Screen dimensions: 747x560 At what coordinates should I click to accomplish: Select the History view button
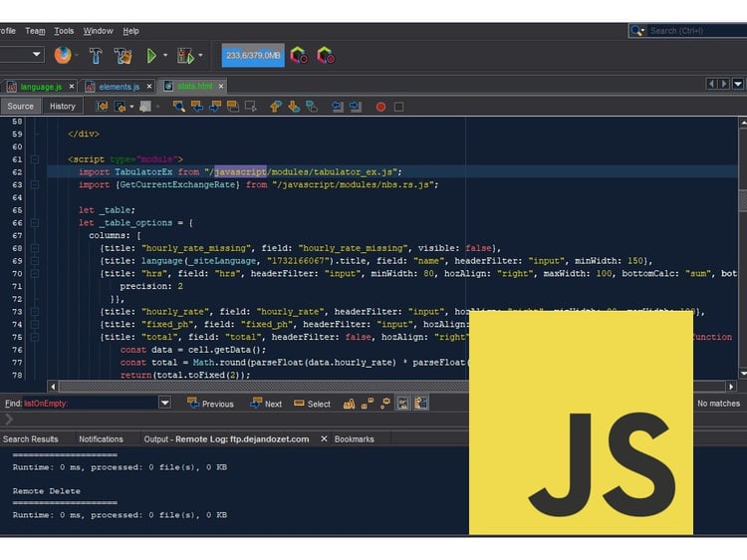click(x=63, y=107)
